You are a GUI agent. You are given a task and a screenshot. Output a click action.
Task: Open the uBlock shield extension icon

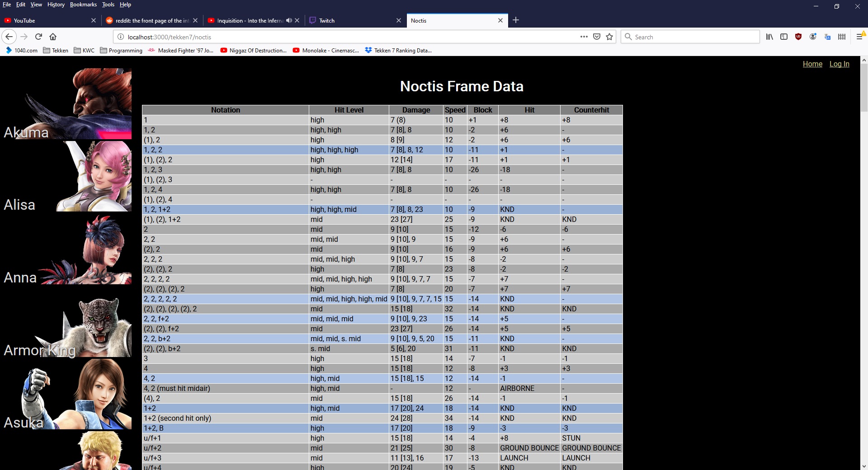pyautogui.click(x=798, y=37)
